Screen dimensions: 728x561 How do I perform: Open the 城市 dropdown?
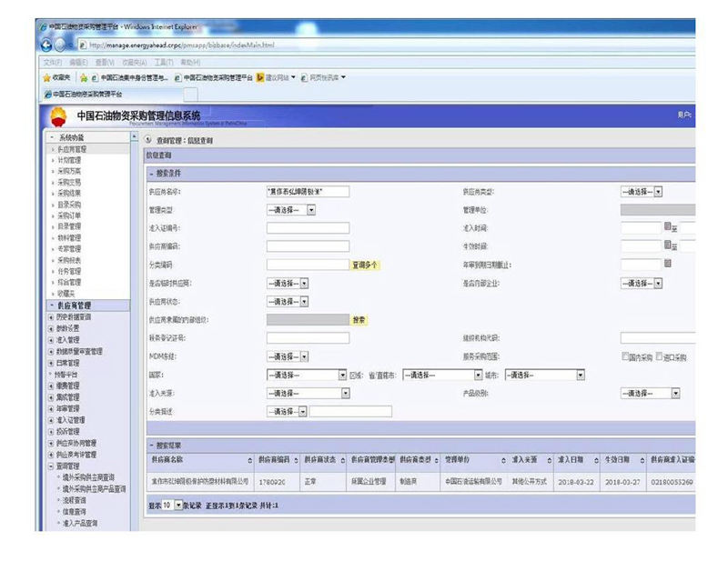544,375
